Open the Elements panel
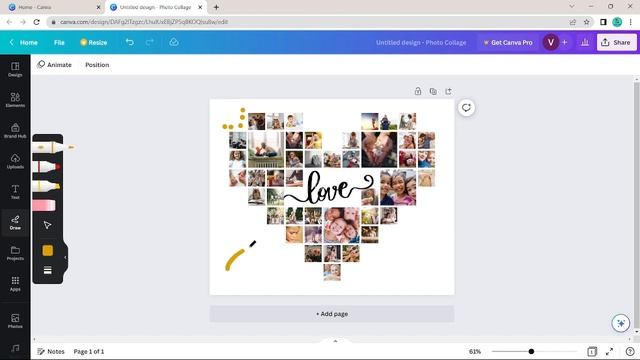The height and width of the screenshot is (360, 640). pos(15,100)
